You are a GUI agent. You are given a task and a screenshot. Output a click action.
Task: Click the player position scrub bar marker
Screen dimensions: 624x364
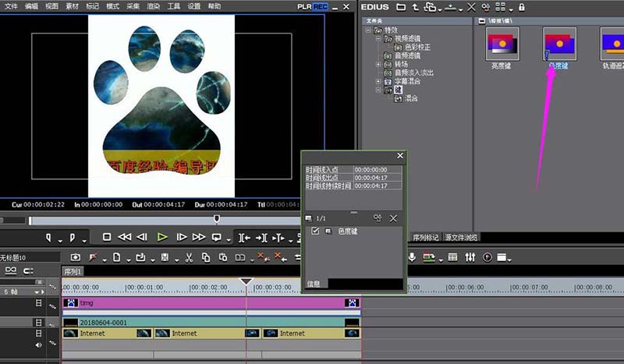(x=217, y=218)
